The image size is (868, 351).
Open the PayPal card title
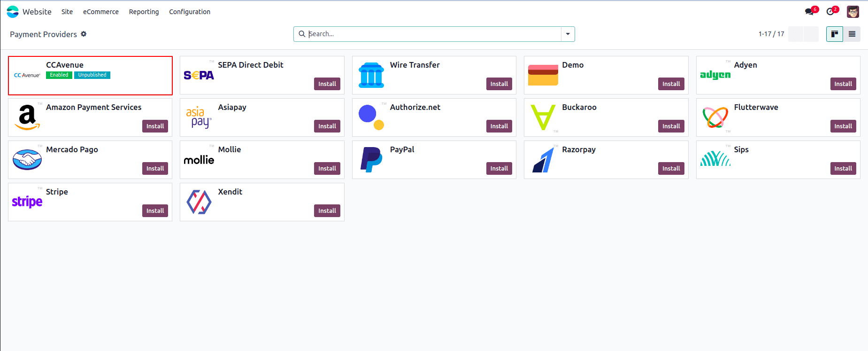[x=402, y=149]
